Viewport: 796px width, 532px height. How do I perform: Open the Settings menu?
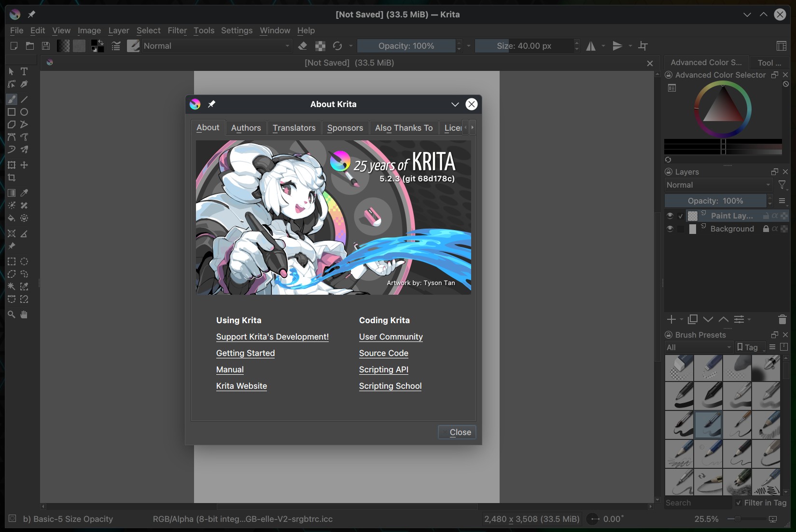point(237,30)
